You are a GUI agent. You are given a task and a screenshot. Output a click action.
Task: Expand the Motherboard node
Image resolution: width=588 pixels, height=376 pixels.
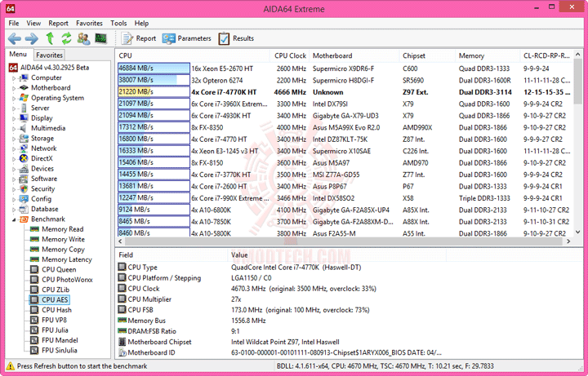14,88
